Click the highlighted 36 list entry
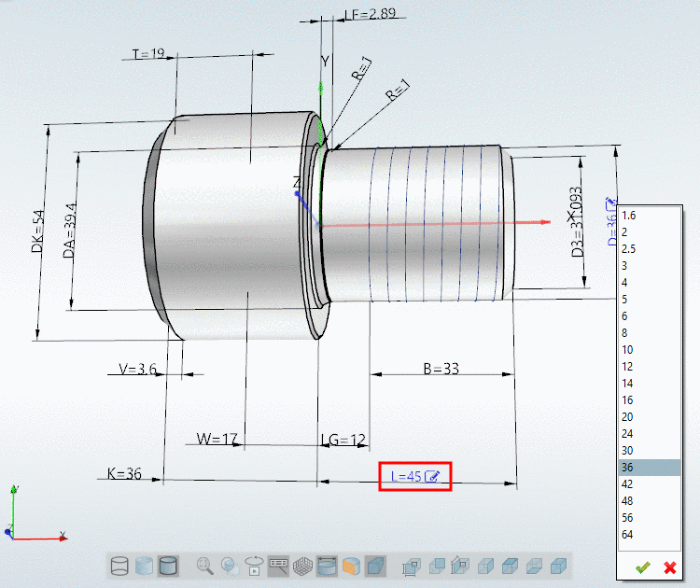700x588 pixels. pos(650,468)
